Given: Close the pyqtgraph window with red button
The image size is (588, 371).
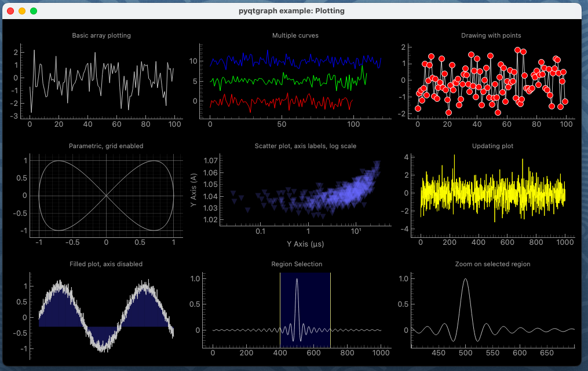Looking at the screenshot, I should (x=10, y=11).
